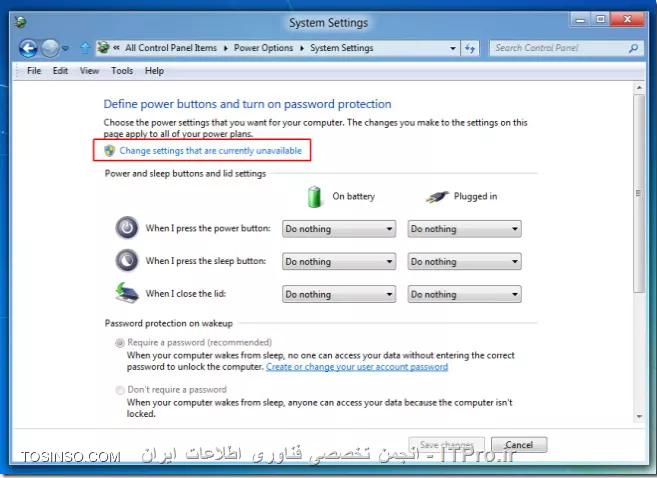
Task: Select Don't require a password radio button
Action: [x=120, y=390]
